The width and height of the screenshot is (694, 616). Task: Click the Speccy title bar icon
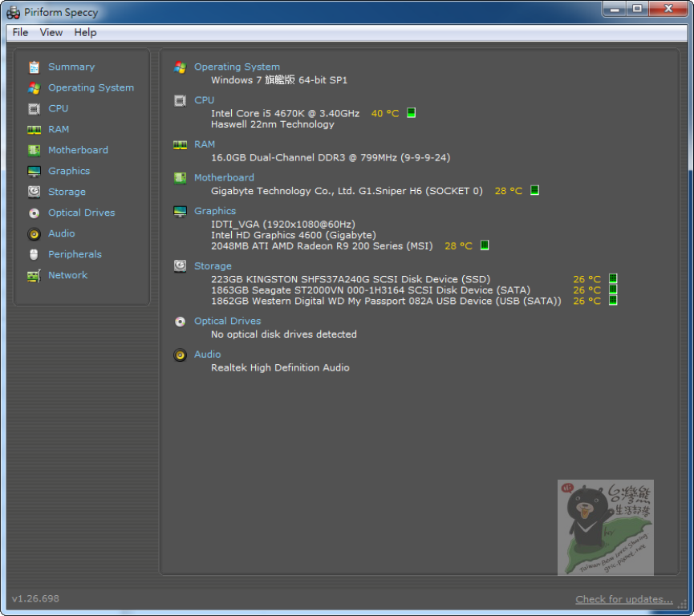(x=14, y=12)
